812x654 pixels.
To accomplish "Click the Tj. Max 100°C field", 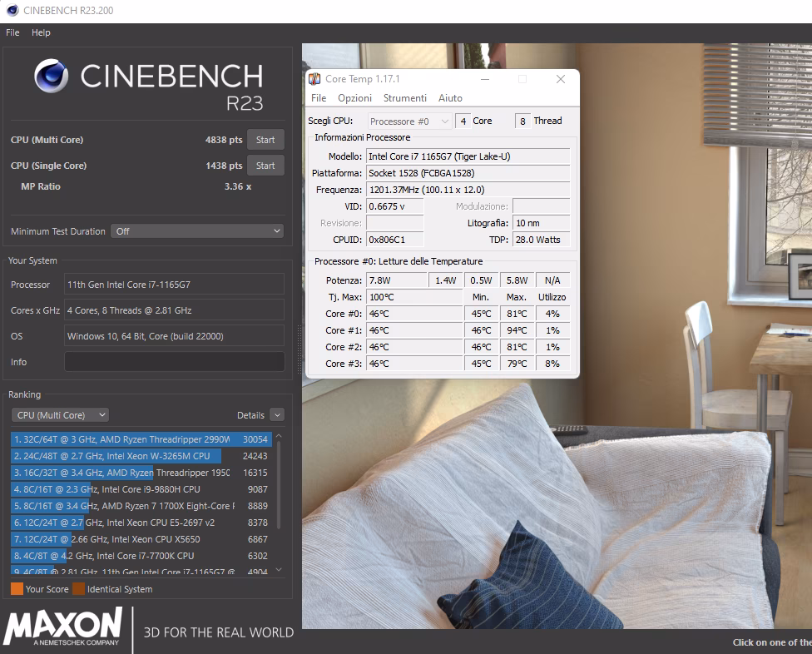I will pyautogui.click(x=414, y=297).
